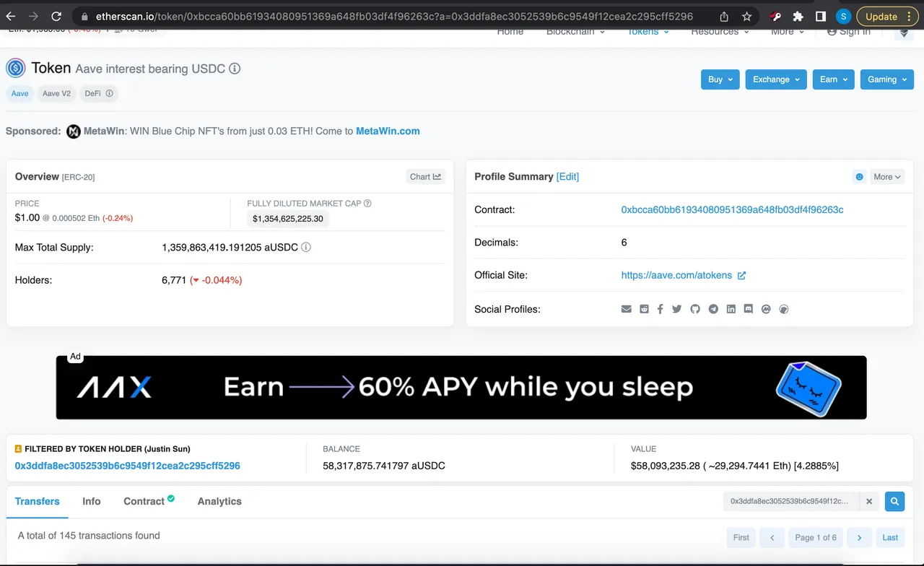Open the Chrome profile avatar S
The height and width of the screenshot is (566, 924).
click(843, 16)
